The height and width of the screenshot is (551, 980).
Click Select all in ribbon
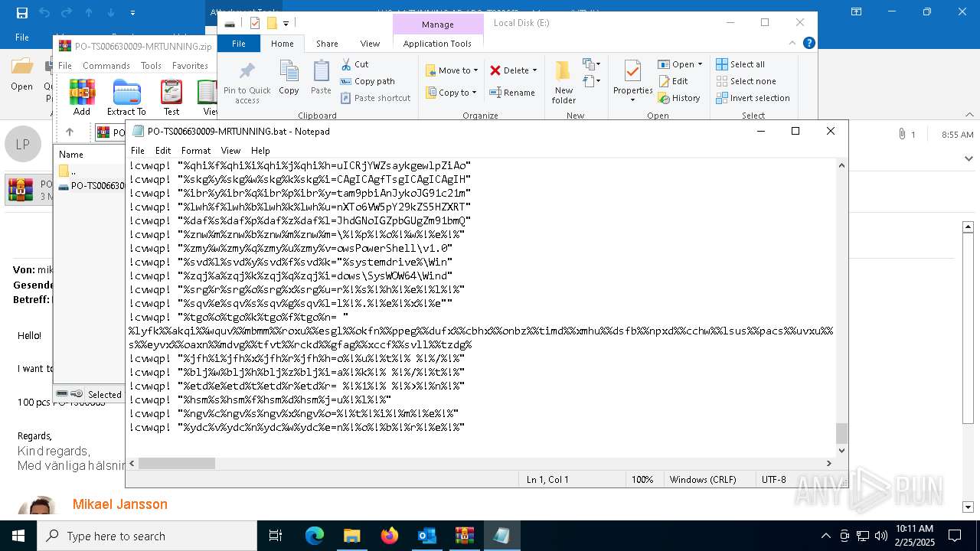(x=740, y=64)
